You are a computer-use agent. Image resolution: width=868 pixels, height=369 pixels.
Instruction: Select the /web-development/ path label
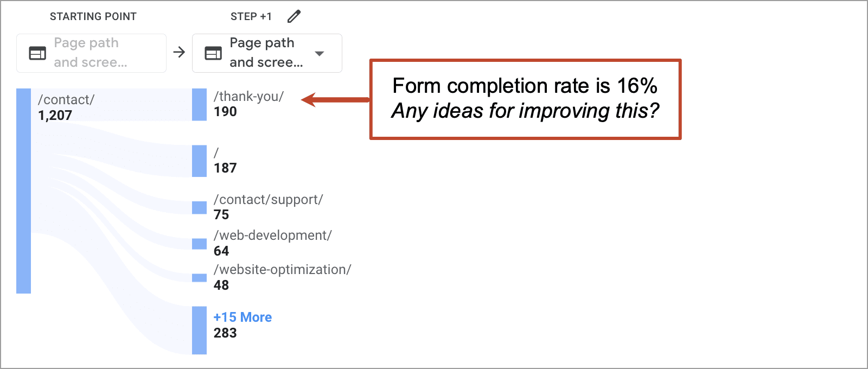point(272,236)
